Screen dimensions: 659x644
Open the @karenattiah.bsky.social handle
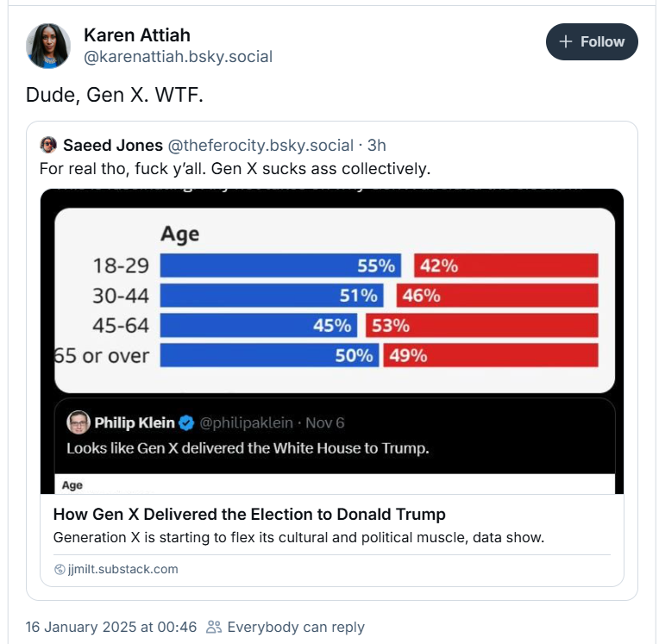click(179, 57)
